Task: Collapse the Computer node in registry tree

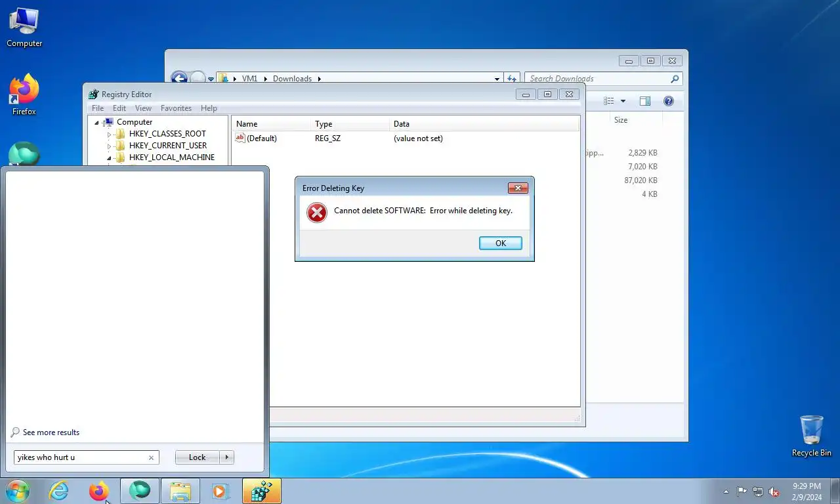Action: [x=96, y=123]
